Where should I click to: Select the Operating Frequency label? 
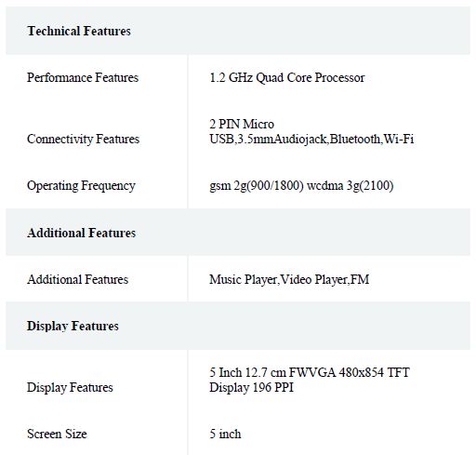(x=81, y=186)
